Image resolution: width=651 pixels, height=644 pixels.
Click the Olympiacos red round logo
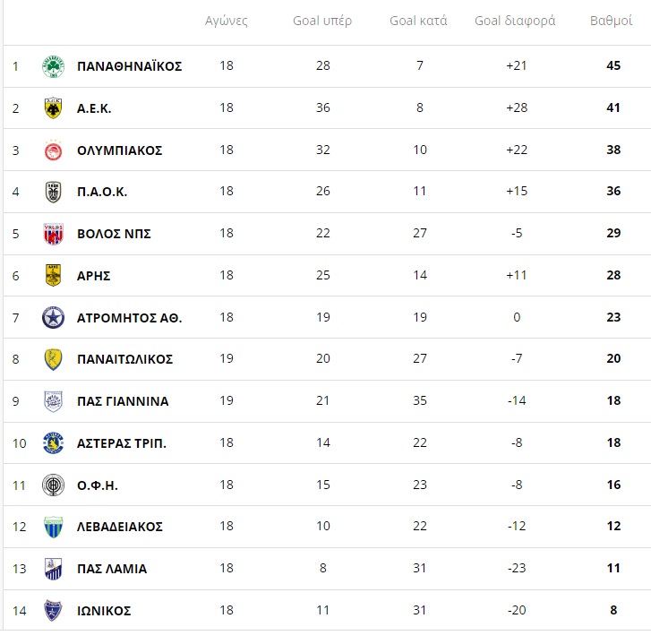click(x=53, y=150)
